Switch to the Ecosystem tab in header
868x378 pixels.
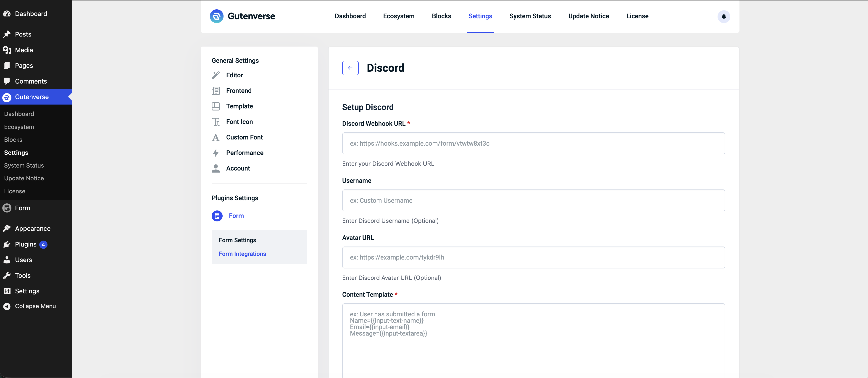point(399,16)
